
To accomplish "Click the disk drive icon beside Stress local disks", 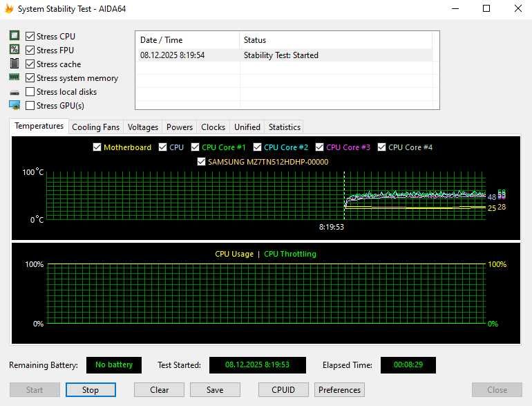I will 15,93.
